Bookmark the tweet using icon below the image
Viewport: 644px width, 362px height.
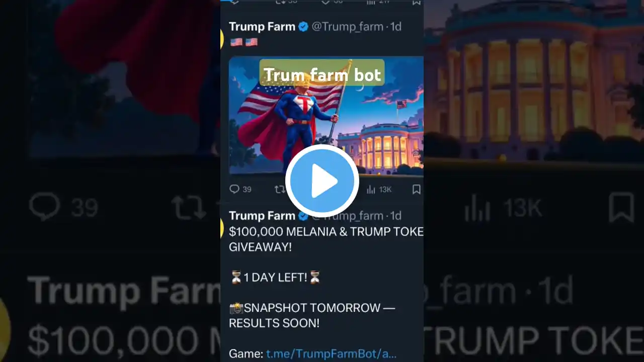point(416,190)
